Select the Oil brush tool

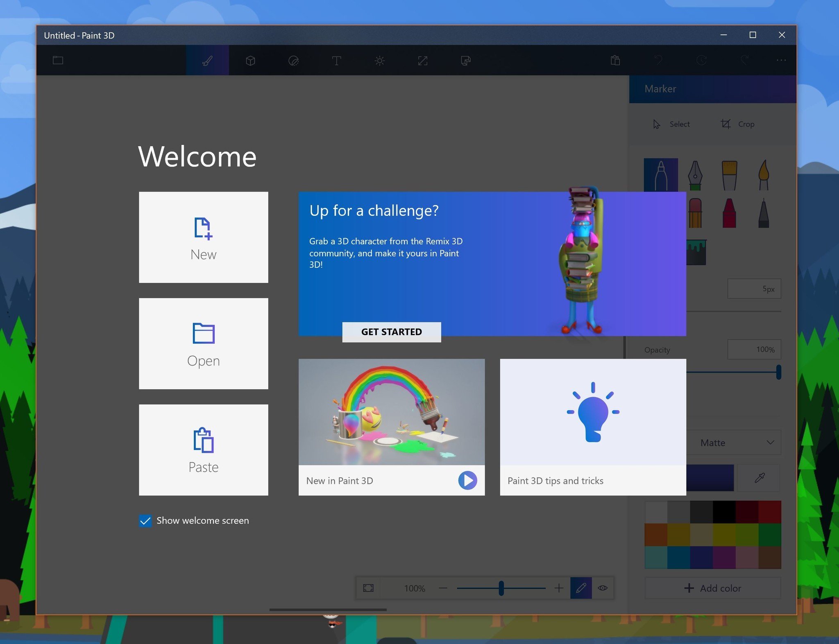point(729,175)
